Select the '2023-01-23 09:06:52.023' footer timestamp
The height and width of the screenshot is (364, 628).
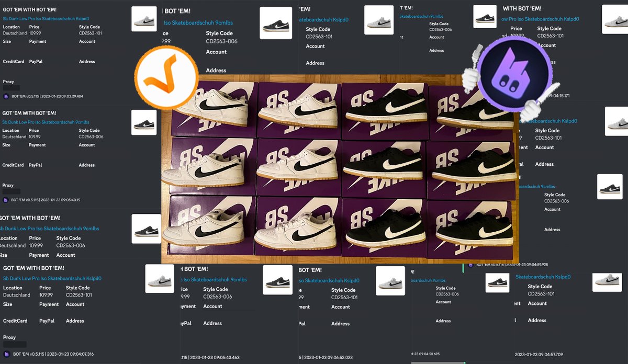click(x=329, y=358)
